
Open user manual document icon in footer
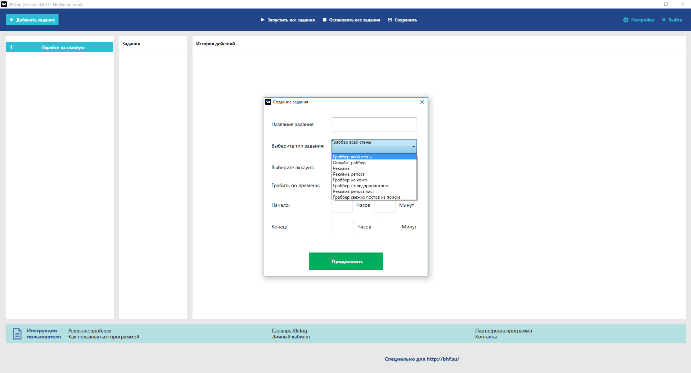tap(17, 334)
